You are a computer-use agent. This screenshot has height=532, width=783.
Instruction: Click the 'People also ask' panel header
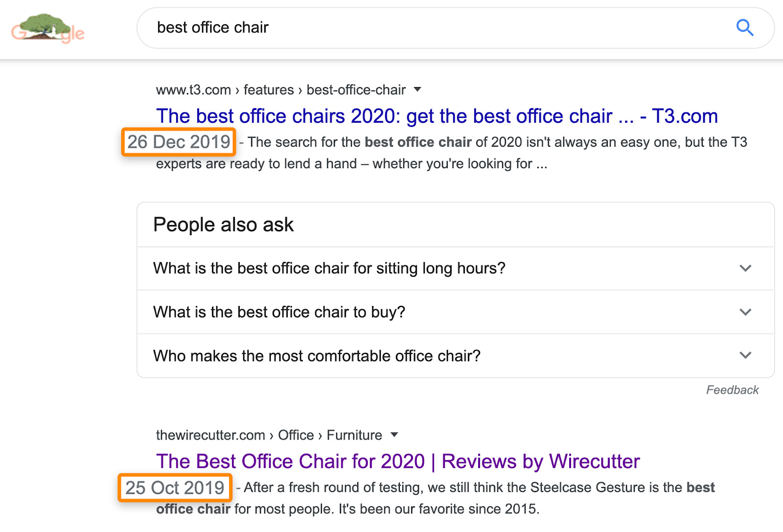pos(223,224)
